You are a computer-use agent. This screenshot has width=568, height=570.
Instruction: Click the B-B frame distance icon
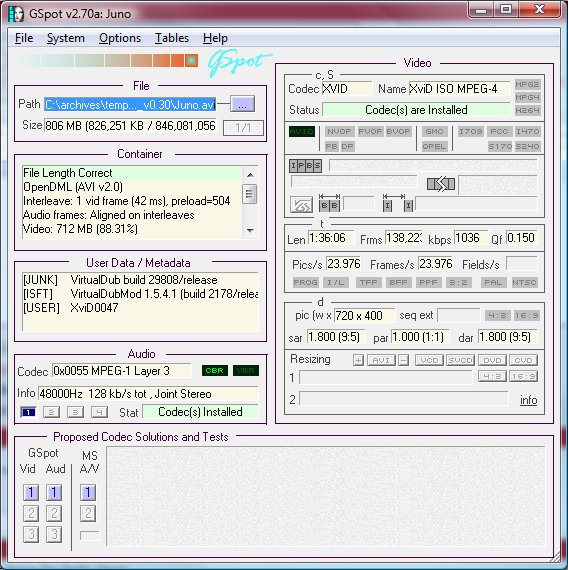[329, 203]
